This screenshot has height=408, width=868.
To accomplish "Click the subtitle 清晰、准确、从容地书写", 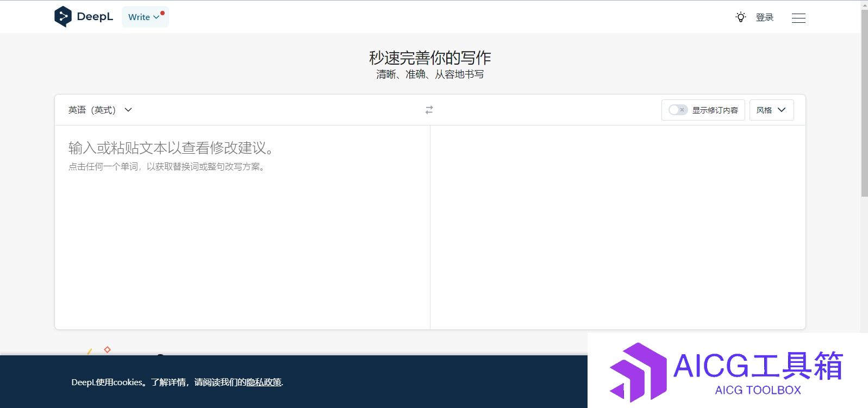I will [x=430, y=74].
